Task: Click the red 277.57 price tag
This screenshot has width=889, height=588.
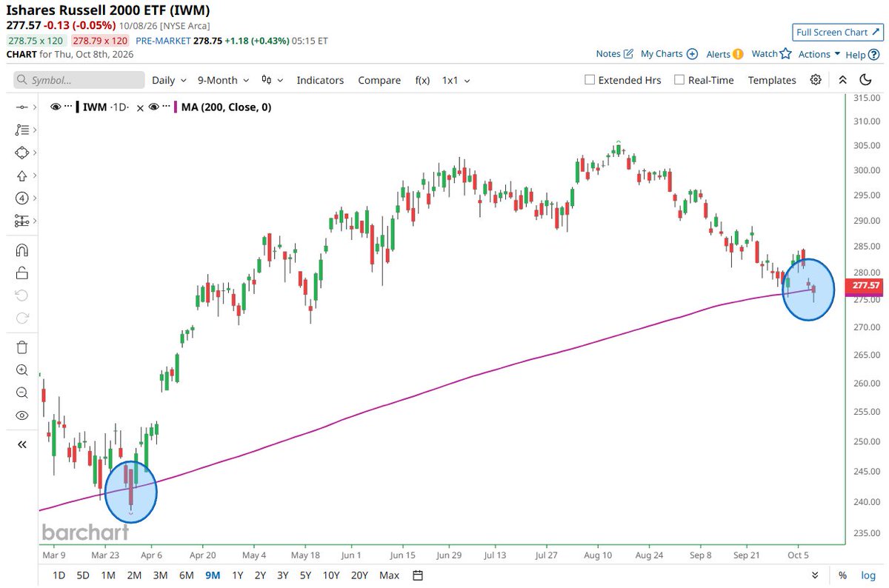Action: [x=866, y=285]
